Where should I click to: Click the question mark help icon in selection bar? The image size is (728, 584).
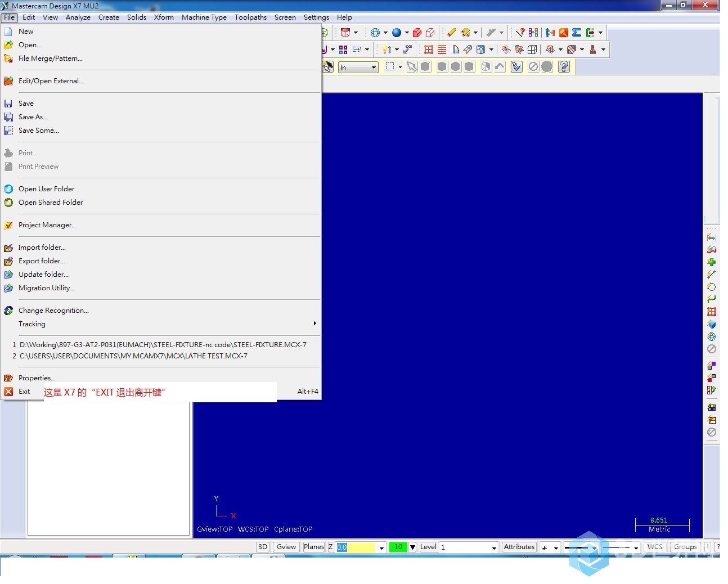click(564, 67)
